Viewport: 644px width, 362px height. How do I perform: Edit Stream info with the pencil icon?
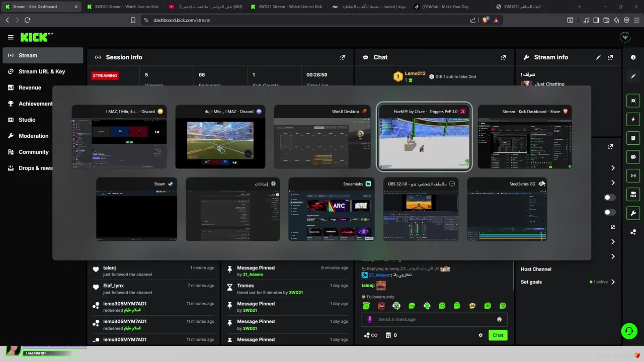coord(598,57)
